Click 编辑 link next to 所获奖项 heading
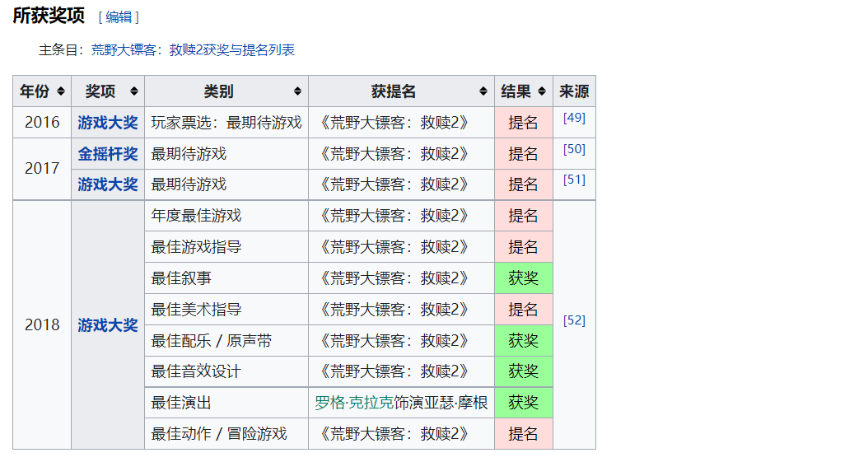Screen dimensions: 868x462 coord(119,17)
